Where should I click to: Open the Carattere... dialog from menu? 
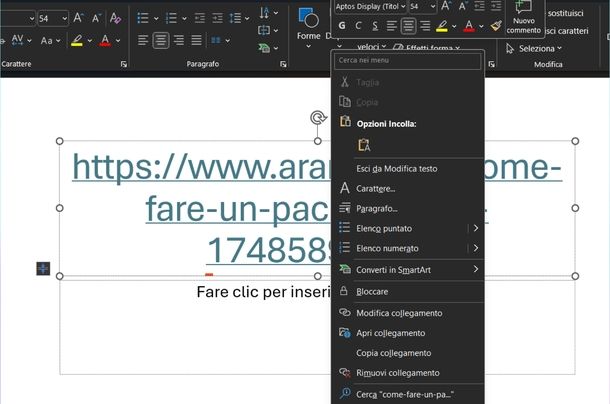(407, 189)
